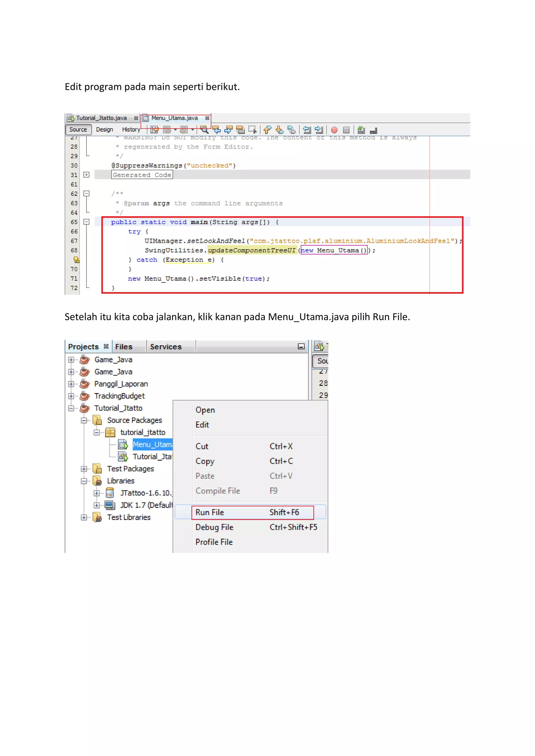Viewport: 535px width, 756px height.
Task: Choose Debug File from context menu
Action: pyautogui.click(x=251, y=527)
